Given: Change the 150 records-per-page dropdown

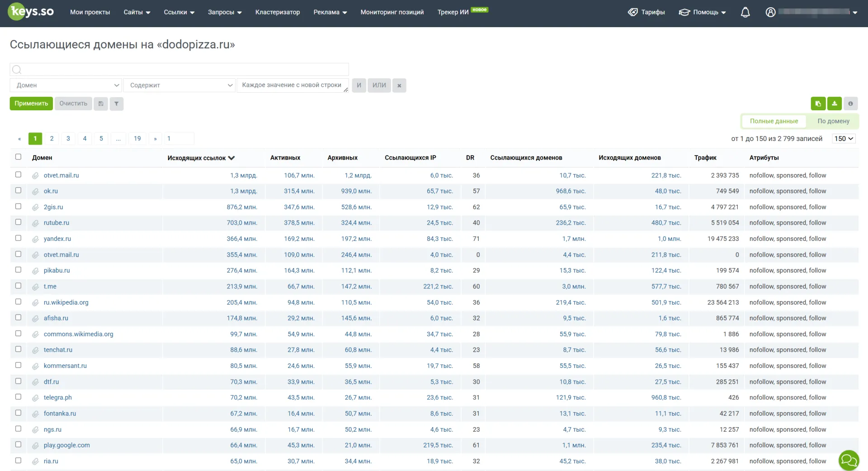Looking at the screenshot, I should (844, 139).
